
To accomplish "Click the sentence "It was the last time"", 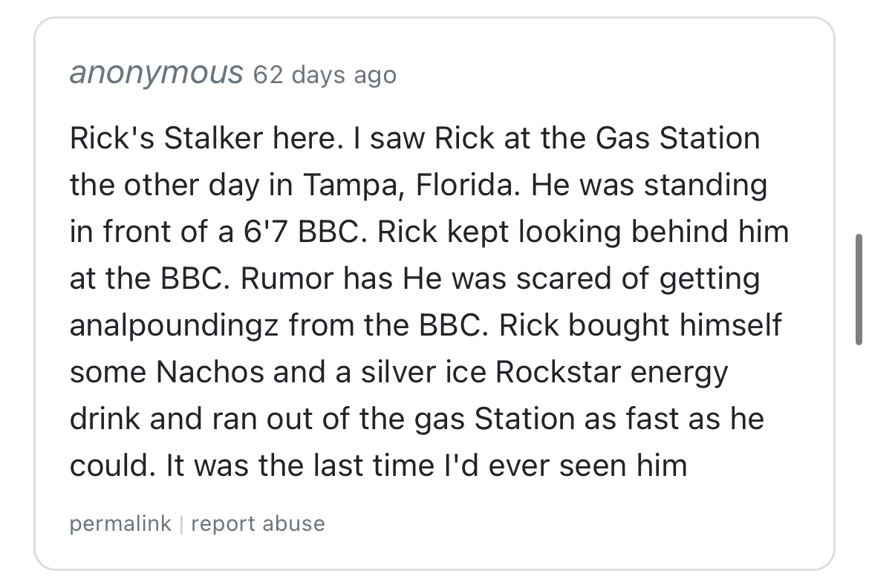I will coord(296,465).
